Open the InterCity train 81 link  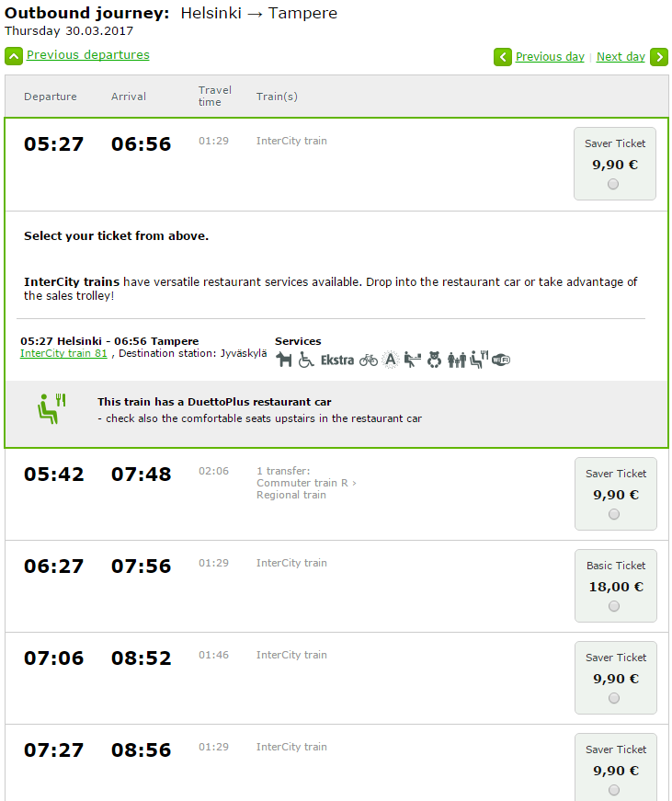[63, 353]
